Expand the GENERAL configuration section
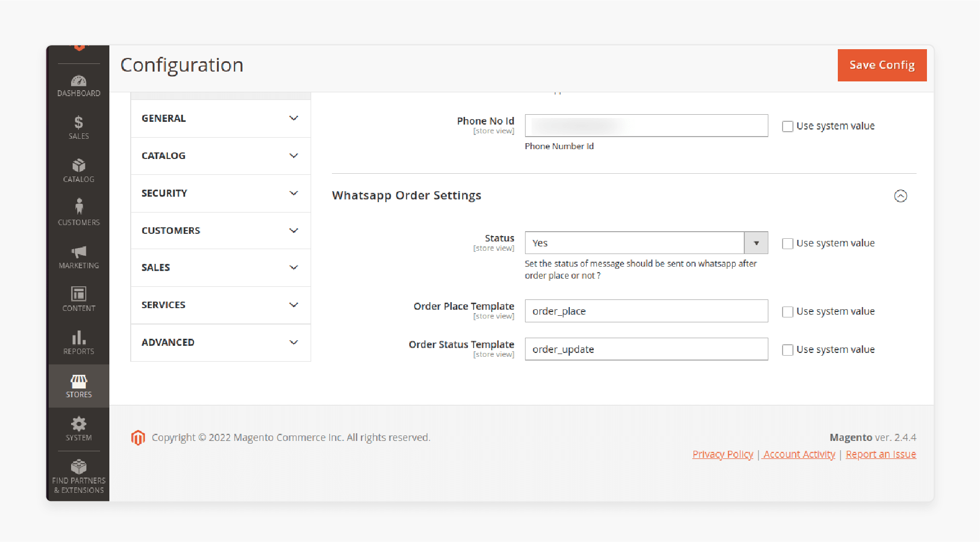The image size is (980, 542). tap(220, 119)
